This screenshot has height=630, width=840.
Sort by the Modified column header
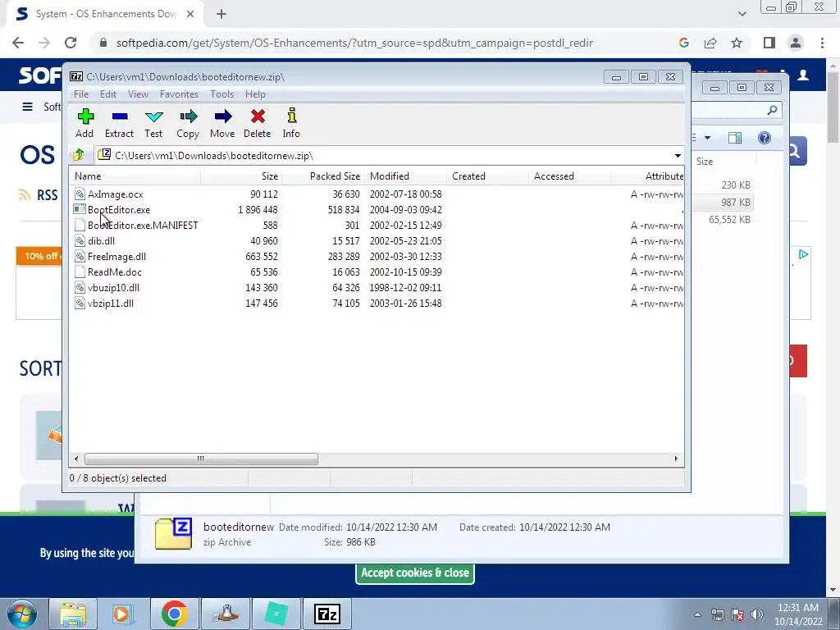(x=405, y=176)
